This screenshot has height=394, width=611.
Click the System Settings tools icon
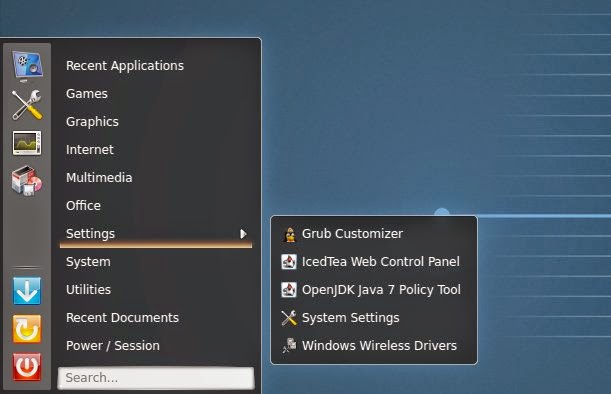[289, 318]
